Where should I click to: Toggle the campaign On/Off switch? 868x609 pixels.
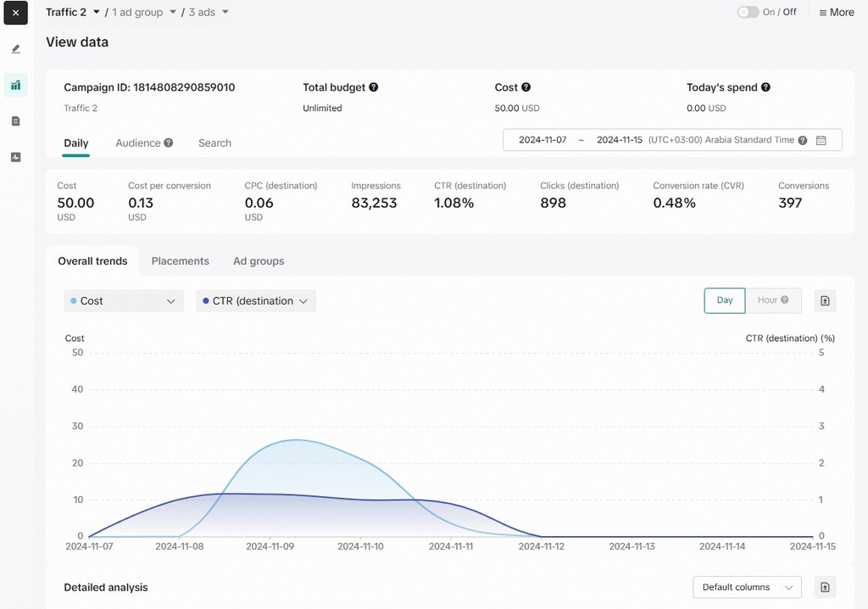(x=748, y=12)
